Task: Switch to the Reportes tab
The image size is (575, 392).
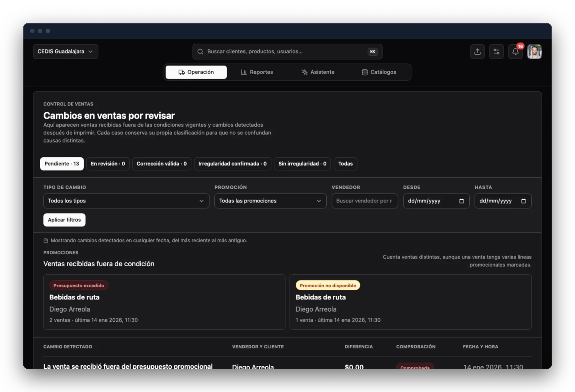Action: click(257, 72)
